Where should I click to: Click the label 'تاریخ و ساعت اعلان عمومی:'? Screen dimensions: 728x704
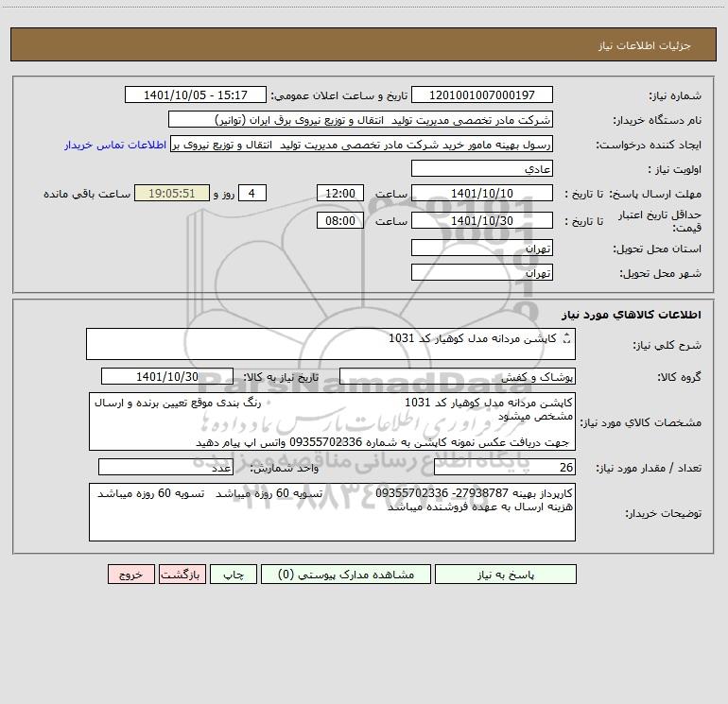coord(339,95)
